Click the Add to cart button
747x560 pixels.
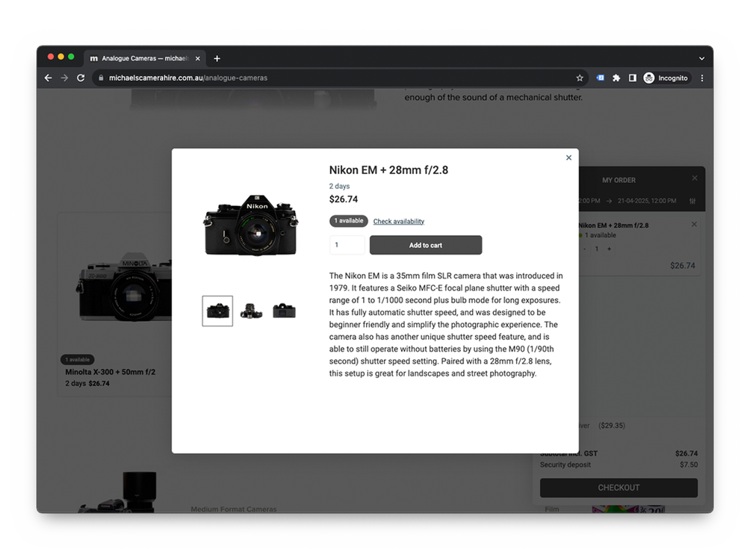click(425, 245)
